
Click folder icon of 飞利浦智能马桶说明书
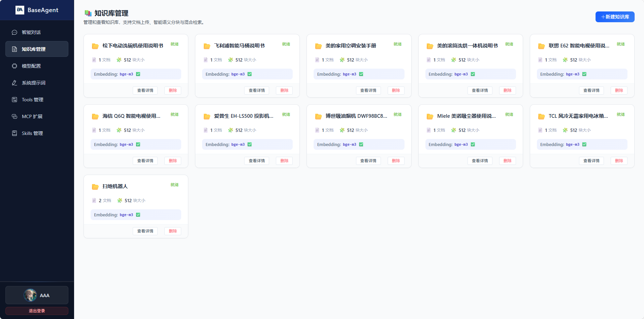[207, 46]
